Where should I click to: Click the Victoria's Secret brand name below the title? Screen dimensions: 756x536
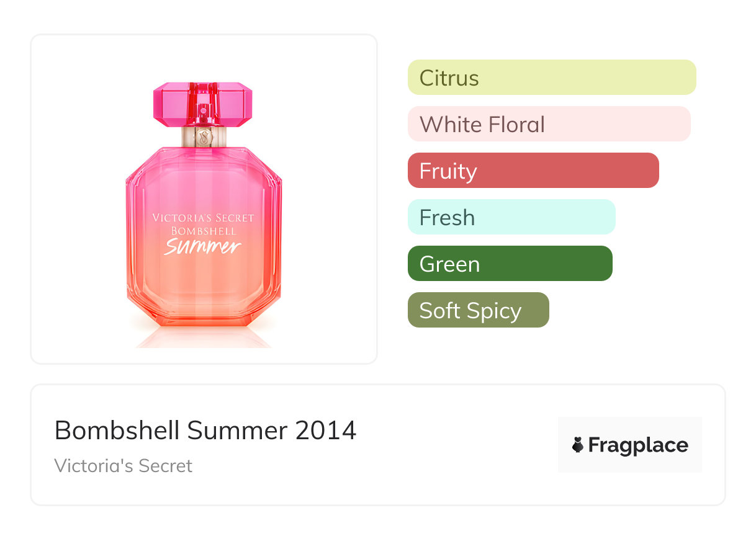(124, 466)
